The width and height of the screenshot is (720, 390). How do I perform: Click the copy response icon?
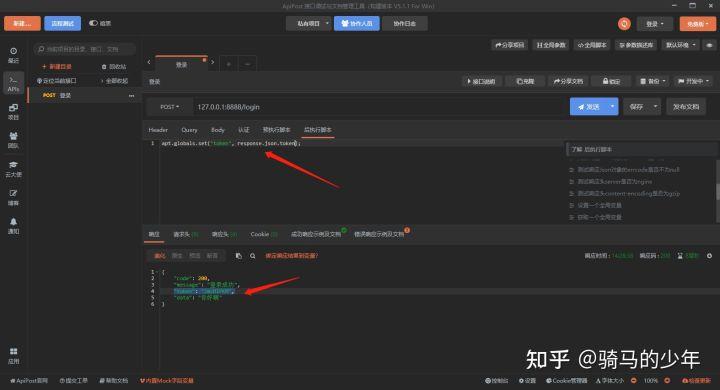(x=238, y=256)
